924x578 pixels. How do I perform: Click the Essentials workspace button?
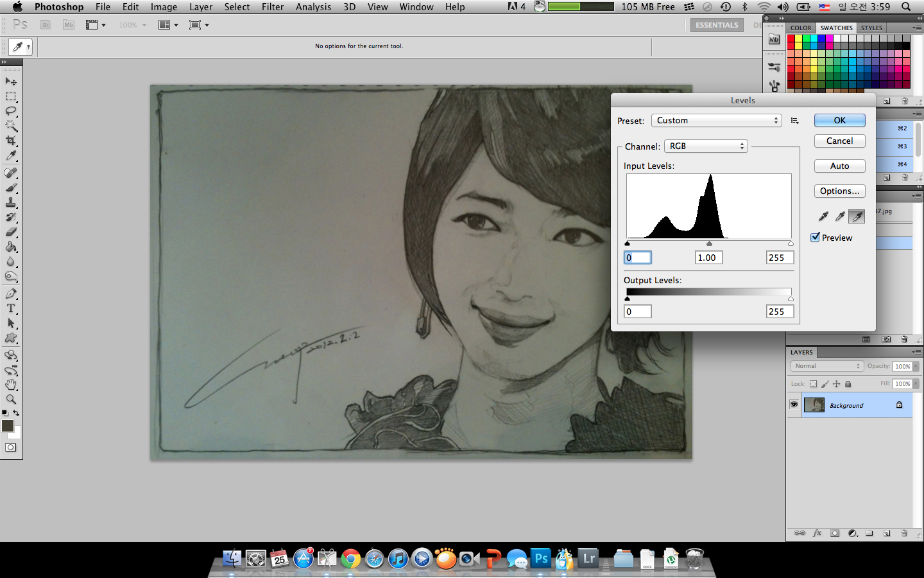(x=717, y=25)
